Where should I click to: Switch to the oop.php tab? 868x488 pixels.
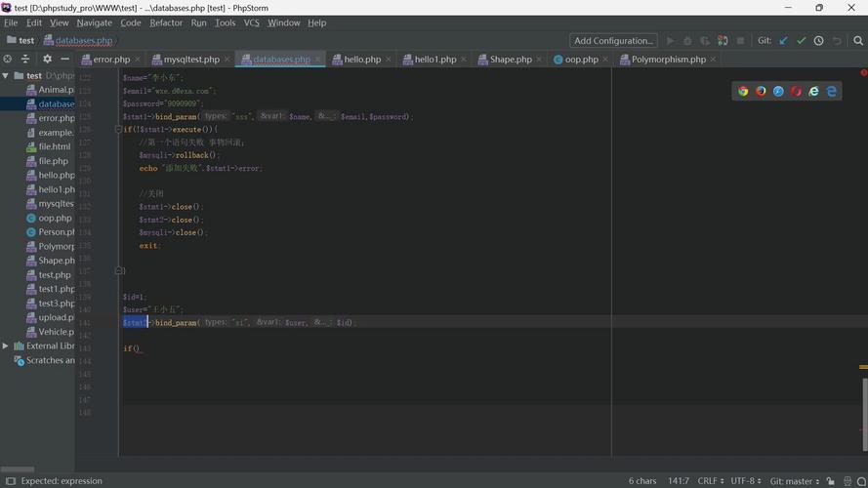581,60
